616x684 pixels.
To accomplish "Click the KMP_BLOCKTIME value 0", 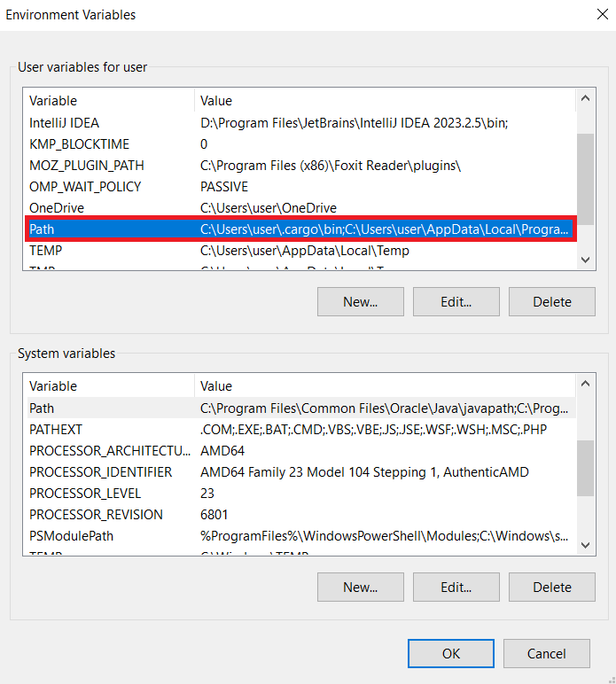I will tap(204, 144).
